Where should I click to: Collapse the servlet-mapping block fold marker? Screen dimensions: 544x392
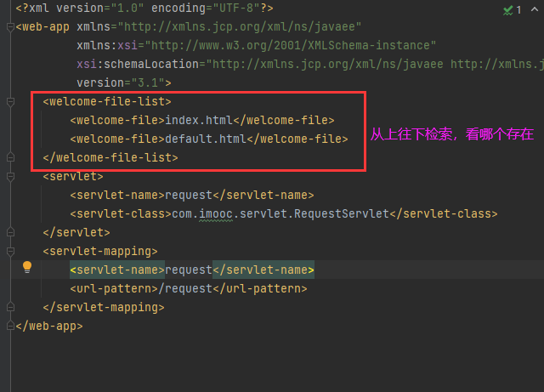[10, 251]
